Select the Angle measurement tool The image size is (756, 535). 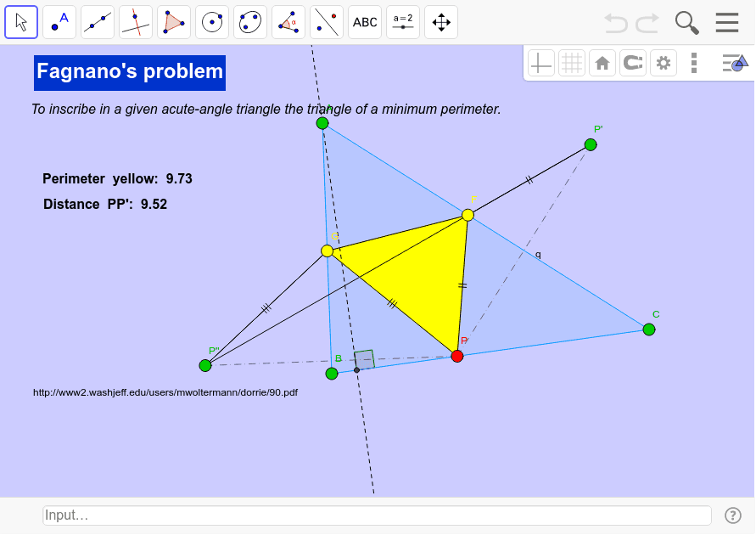(288, 21)
